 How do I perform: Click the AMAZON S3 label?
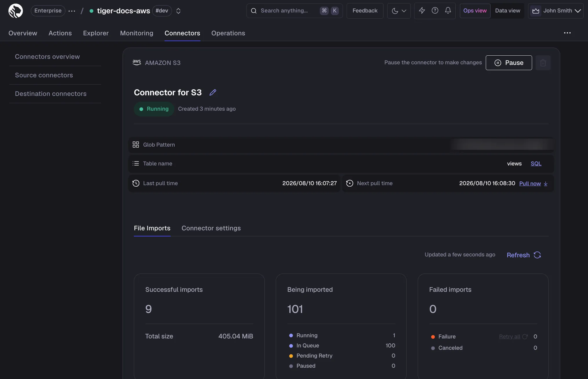(162, 63)
